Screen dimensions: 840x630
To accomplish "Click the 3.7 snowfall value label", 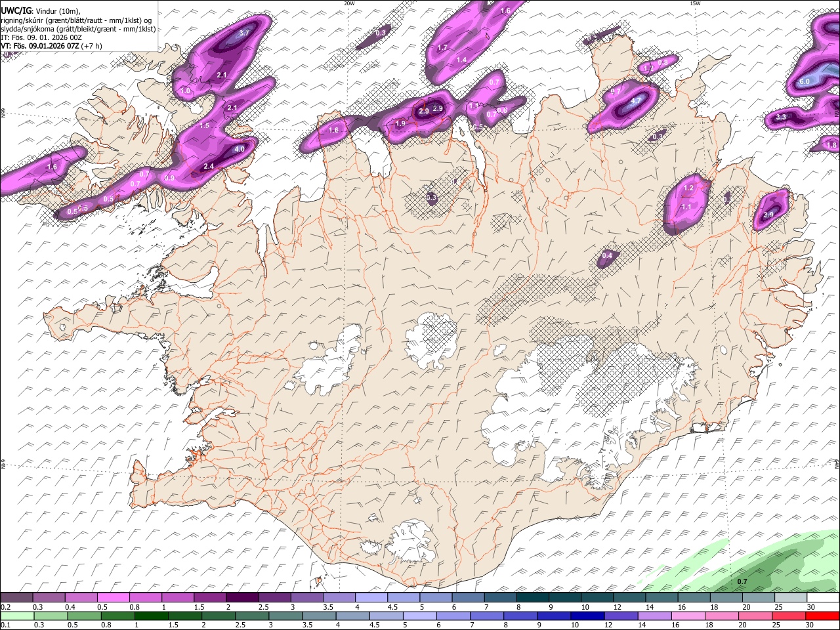I will click(x=244, y=33).
